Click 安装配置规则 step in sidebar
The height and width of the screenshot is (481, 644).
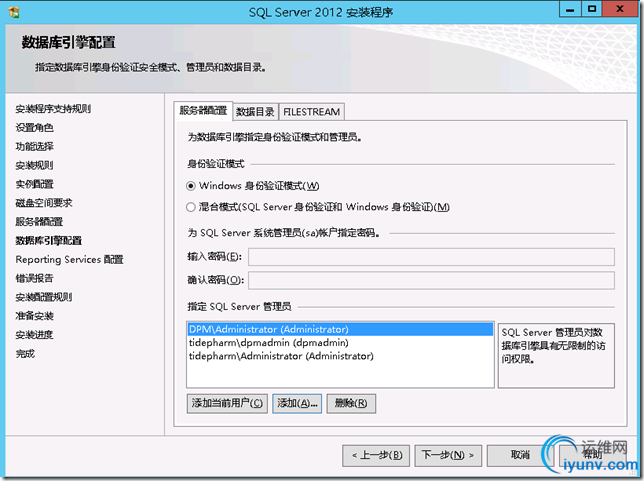click(44, 297)
